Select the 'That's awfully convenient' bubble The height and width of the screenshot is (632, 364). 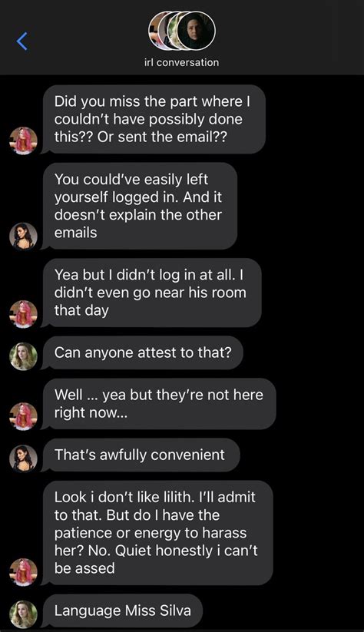click(141, 455)
